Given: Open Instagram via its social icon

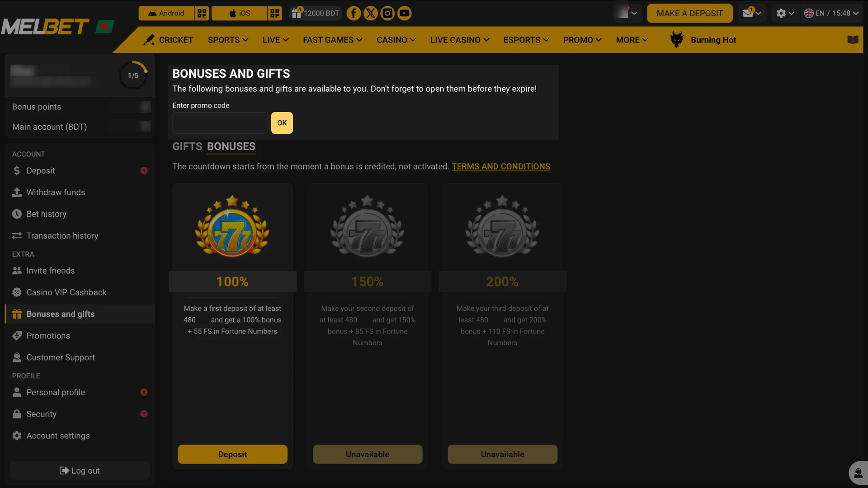Looking at the screenshot, I should [387, 13].
